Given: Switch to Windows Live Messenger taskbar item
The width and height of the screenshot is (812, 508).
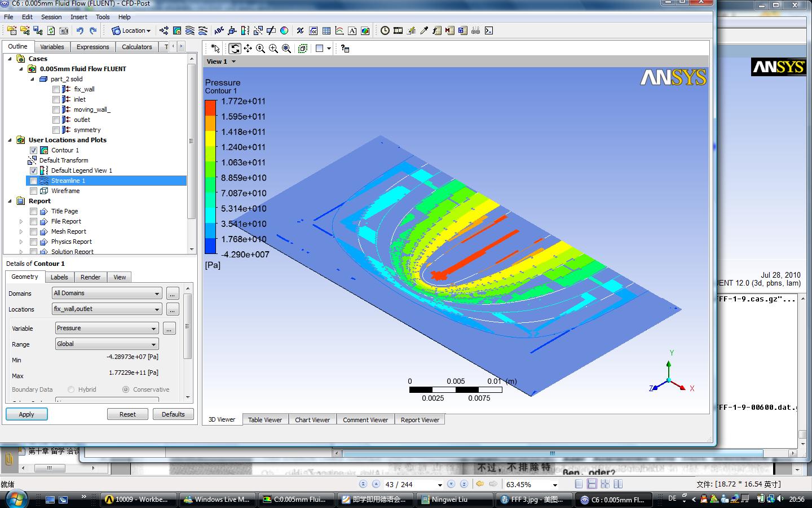Looking at the screenshot, I should click(218, 500).
